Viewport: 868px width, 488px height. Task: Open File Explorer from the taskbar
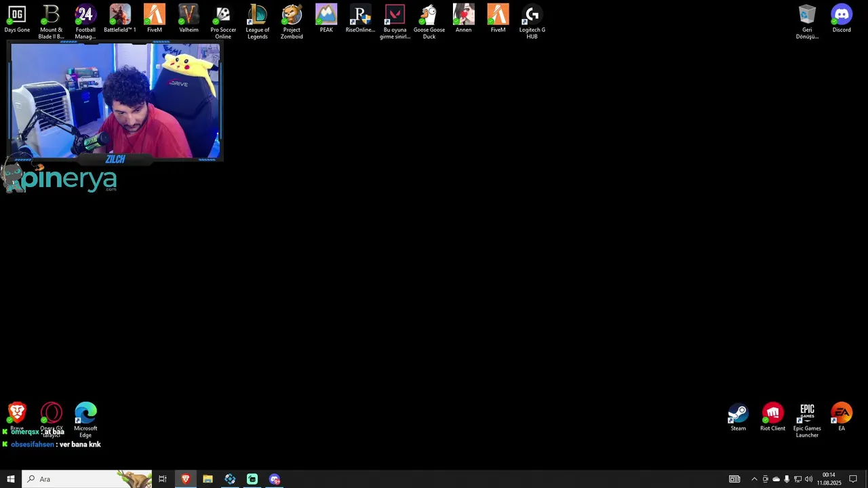[x=208, y=479]
